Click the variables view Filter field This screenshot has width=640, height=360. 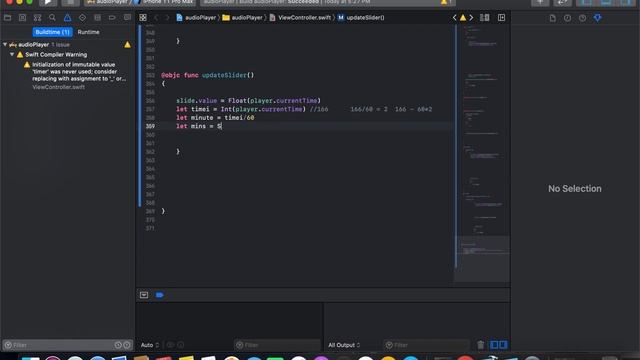[277, 345]
